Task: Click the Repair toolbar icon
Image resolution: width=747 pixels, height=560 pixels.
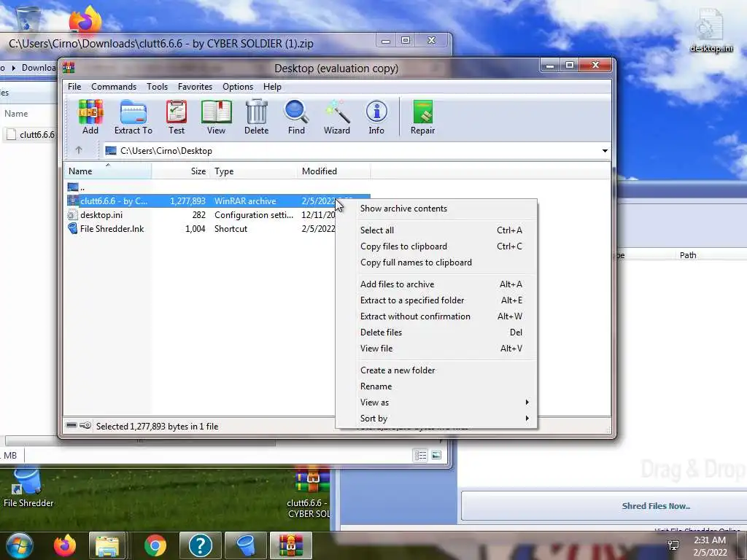Action: pos(422,117)
